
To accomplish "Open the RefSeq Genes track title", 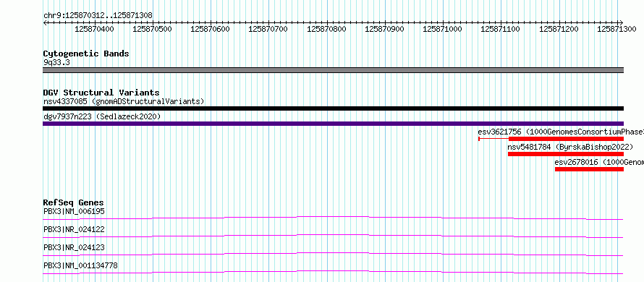I will pyautogui.click(x=74, y=202).
